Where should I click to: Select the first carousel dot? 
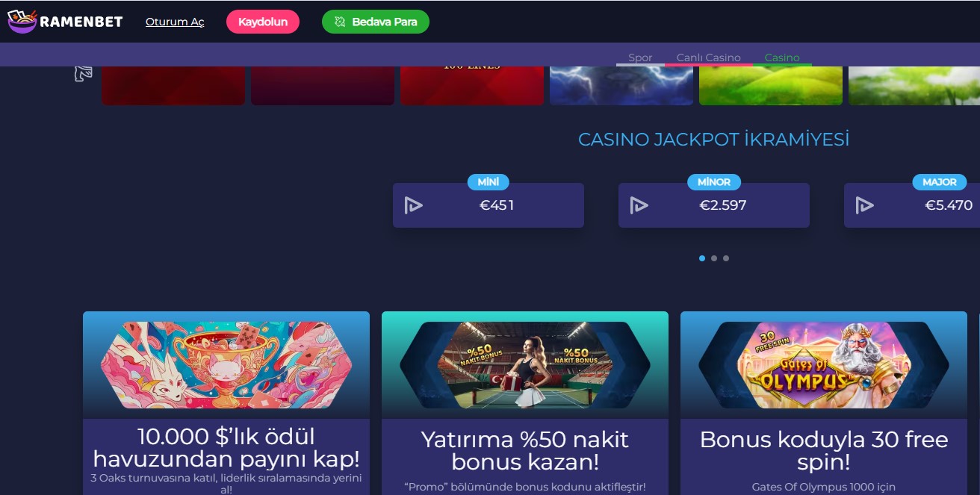[x=702, y=258]
